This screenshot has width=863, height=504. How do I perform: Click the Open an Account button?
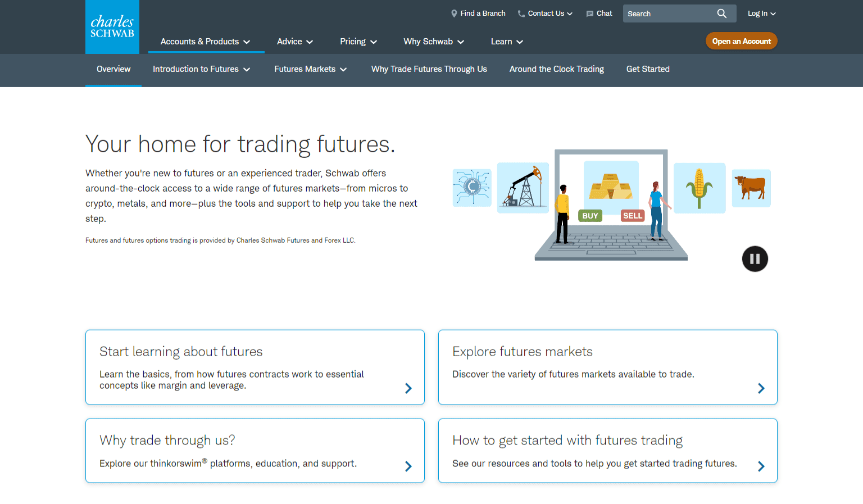tap(741, 40)
